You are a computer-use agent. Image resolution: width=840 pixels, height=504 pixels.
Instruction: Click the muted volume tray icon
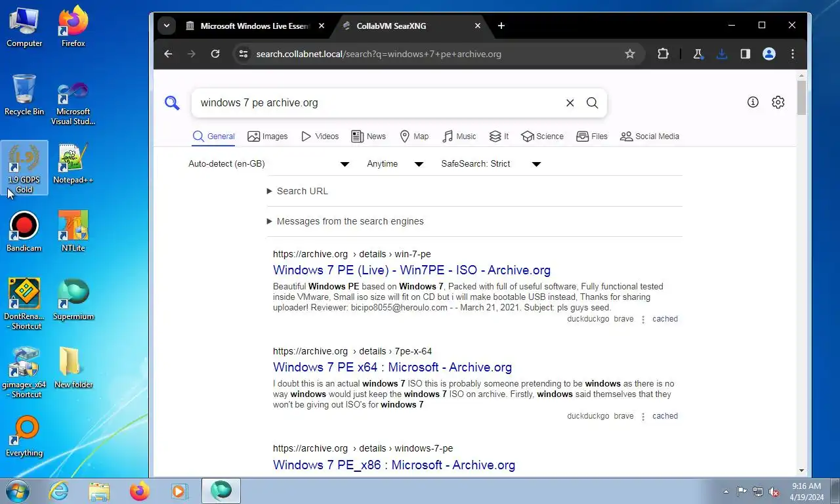[774, 492]
